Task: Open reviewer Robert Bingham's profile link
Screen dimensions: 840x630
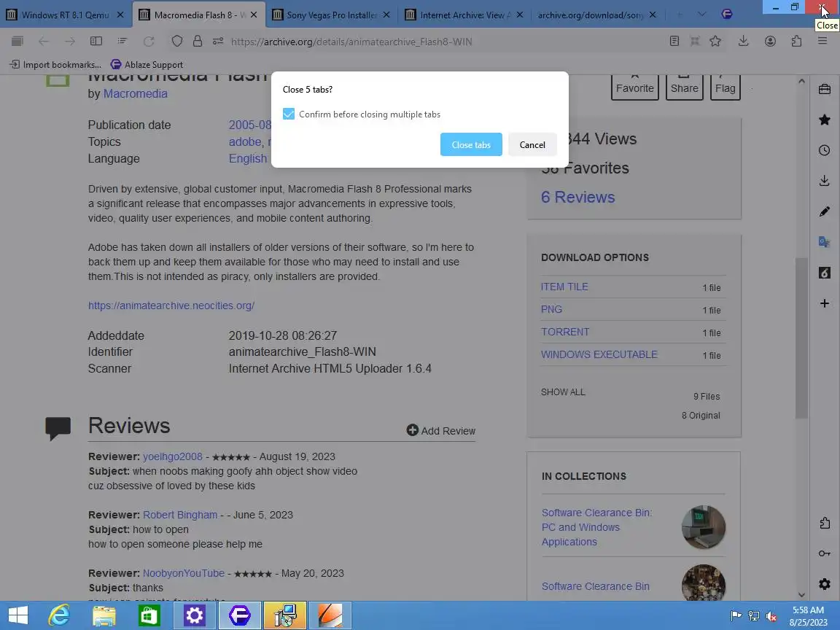Action: pyautogui.click(x=180, y=515)
